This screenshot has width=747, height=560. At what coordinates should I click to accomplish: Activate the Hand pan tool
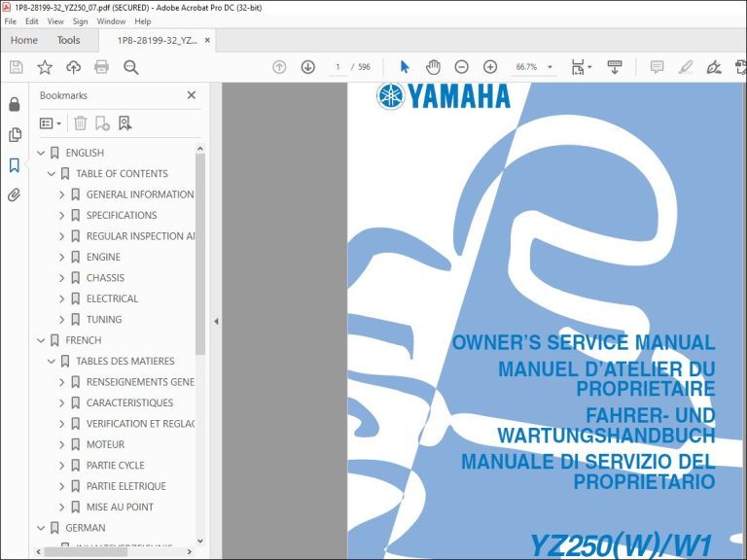(x=433, y=67)
